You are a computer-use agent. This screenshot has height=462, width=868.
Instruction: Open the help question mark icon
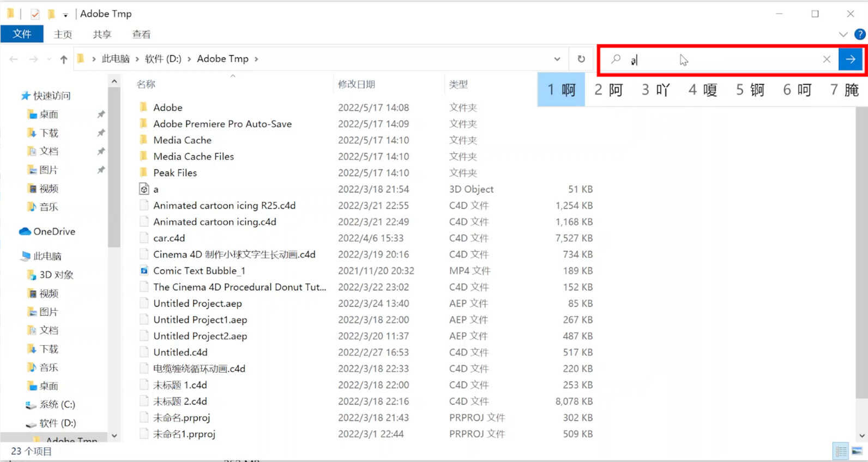click(x=860, y=34)
